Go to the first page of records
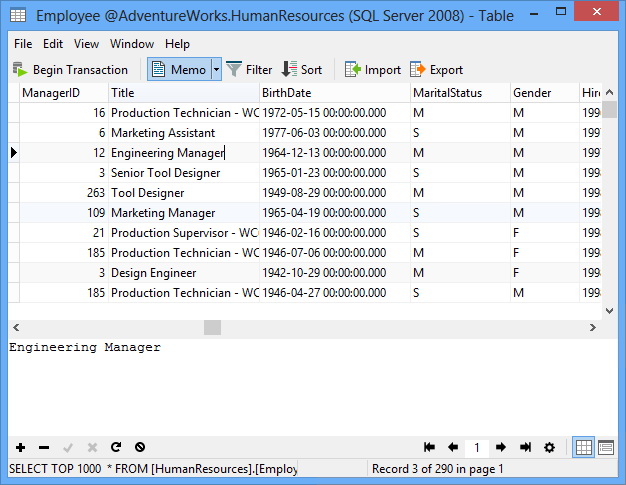Image resolution: width=626 pixels, height=485 pixels. click(x=430, y=448)
